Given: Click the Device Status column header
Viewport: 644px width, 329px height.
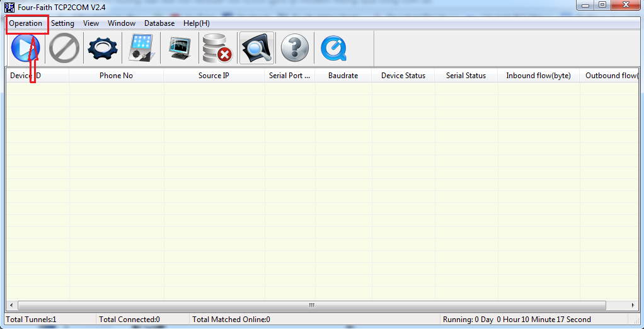Looking at the screenshot, I should [403, 76].
